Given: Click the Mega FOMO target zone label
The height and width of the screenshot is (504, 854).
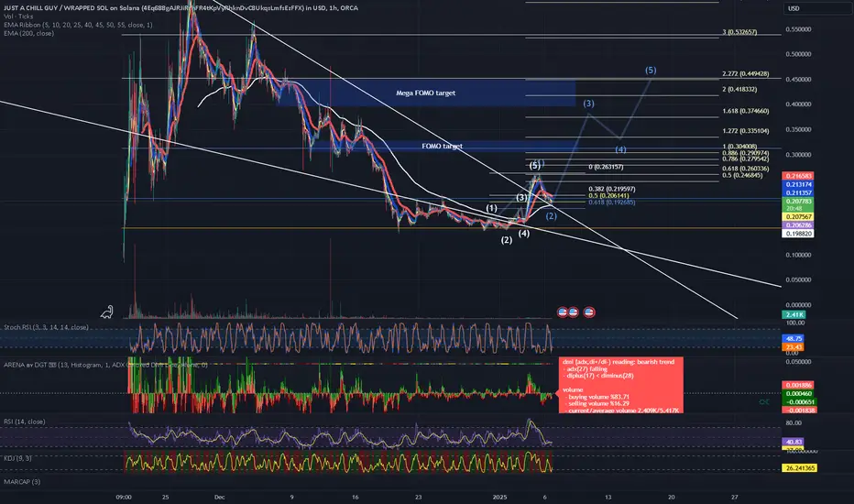Looking at the screenshot, I should [x=425, y=93].
